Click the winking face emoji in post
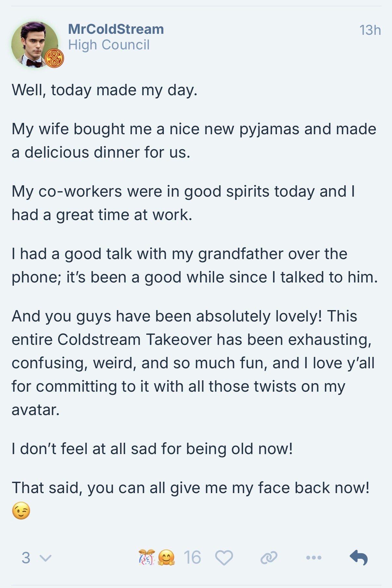392x588 pixels. (21, 510)
